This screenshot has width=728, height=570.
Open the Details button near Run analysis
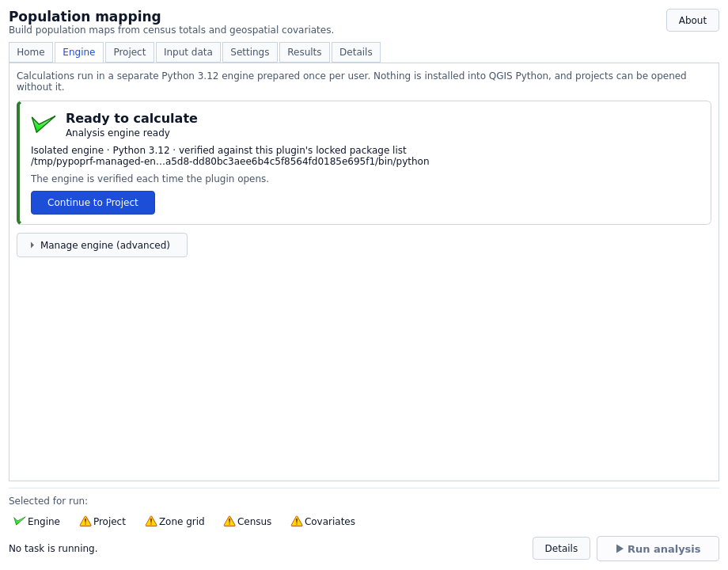click(561, 549)
